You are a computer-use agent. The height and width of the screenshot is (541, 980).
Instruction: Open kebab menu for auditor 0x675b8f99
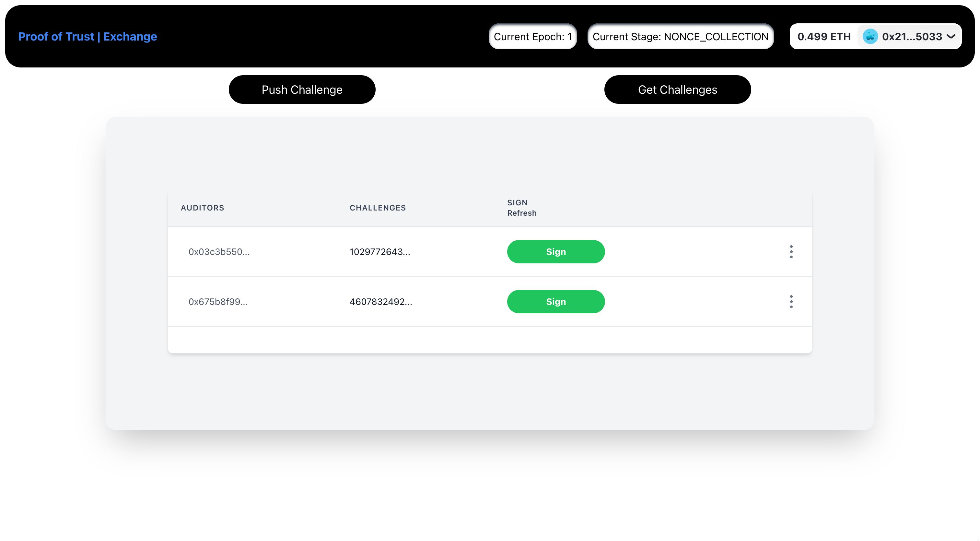pos(791,302)
